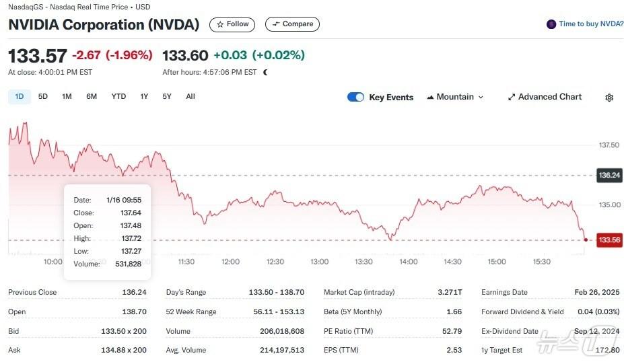Click the Compare arrows icon
Image resolution: width=624 pixels, height=364 pixels.
276,24
